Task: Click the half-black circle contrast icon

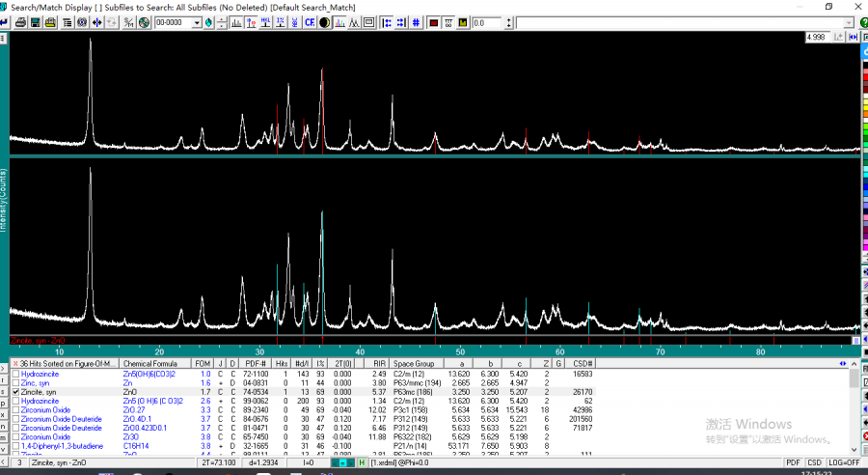Action: coord(325,22)
